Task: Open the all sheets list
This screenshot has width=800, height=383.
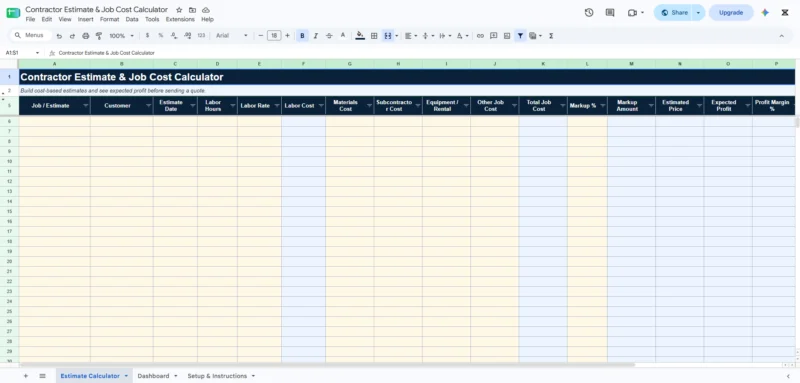Action: coord(42,376)
